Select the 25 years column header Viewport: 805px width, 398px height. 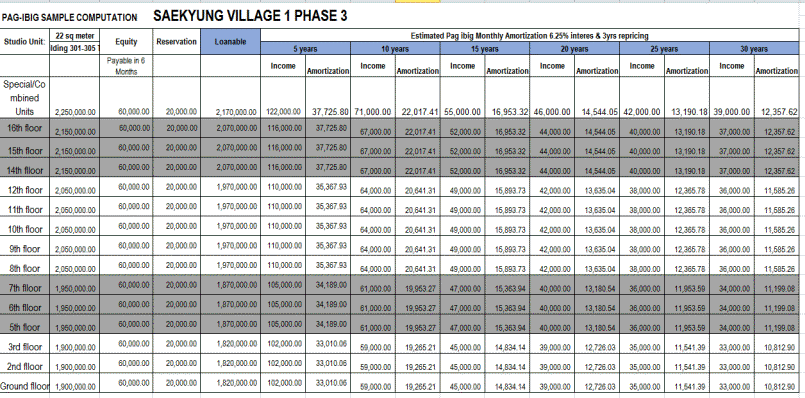[x=664, y=49]
